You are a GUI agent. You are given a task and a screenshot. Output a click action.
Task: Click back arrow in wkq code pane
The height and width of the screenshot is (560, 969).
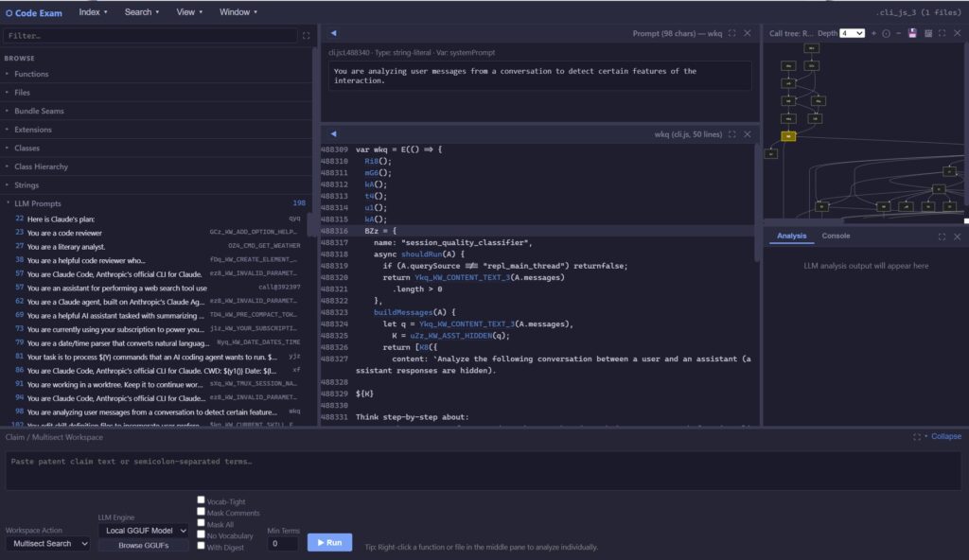coord(334,134)
